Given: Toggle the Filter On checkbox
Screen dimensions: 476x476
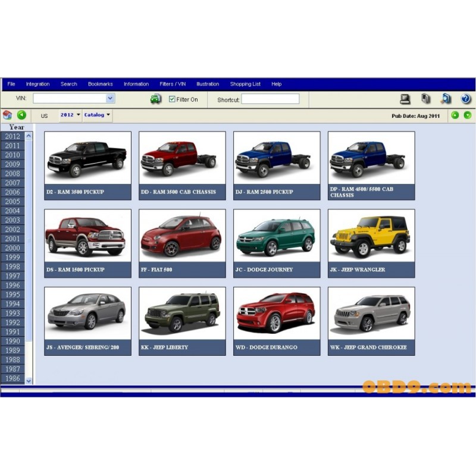Looking at the screenshot, I should point(172,99).
